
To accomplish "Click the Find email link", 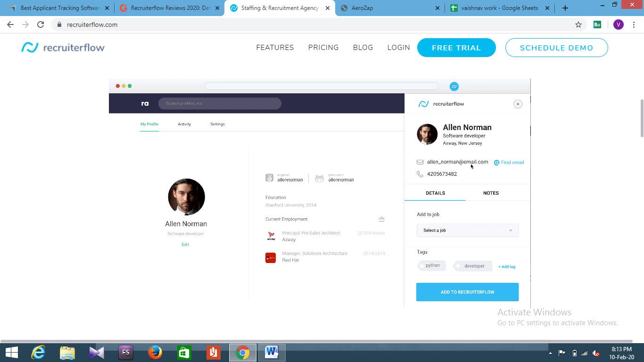I will (509, 163).
